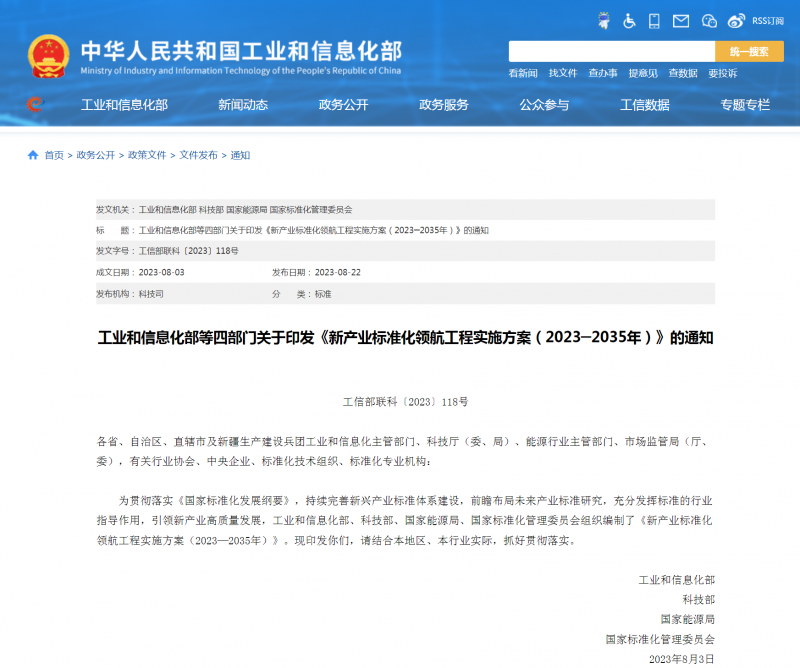Open the 政务公开 nav menu
This screenshot has height=668, width=800.
click(343, 105)
